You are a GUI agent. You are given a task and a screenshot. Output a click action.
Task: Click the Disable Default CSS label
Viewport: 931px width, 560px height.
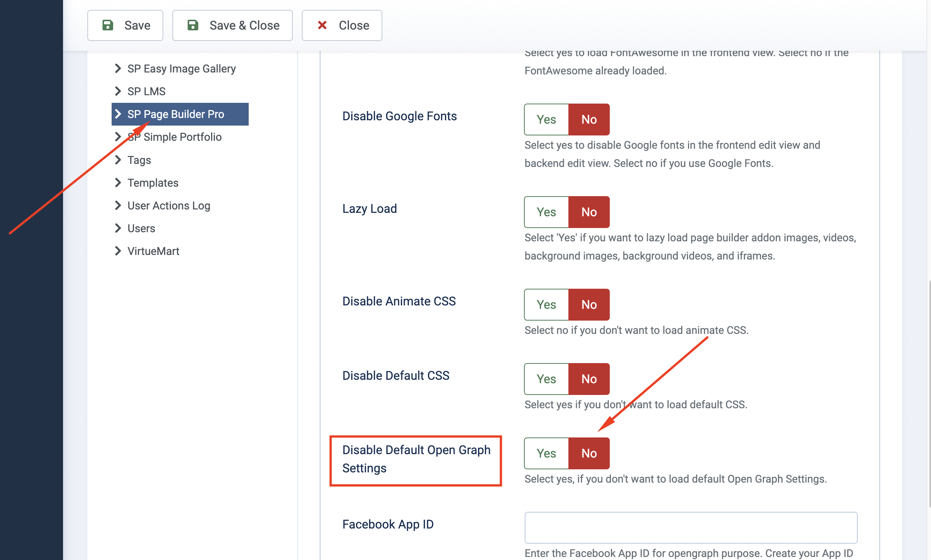coord(396,376)
